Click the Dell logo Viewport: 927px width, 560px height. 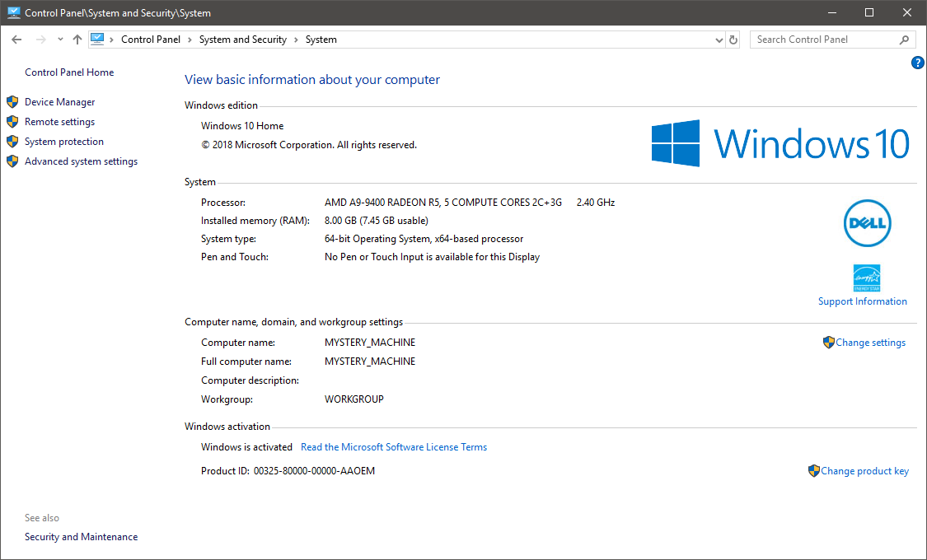[x=867, y=223]
